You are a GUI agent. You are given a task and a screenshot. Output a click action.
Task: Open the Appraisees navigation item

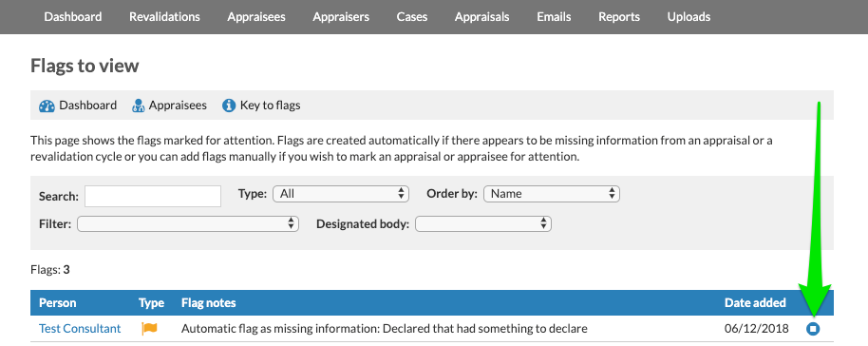(256, 17)
